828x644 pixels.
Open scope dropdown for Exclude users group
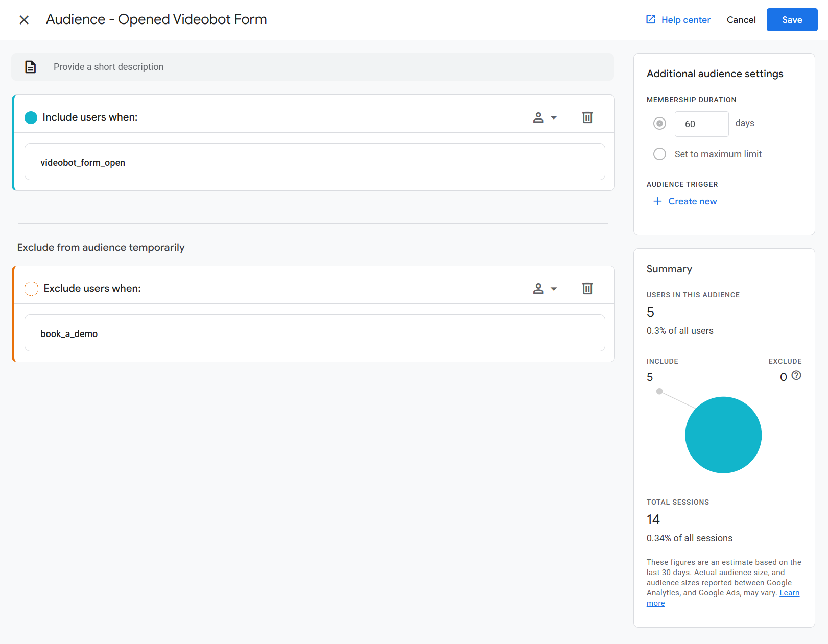(545, 289)
